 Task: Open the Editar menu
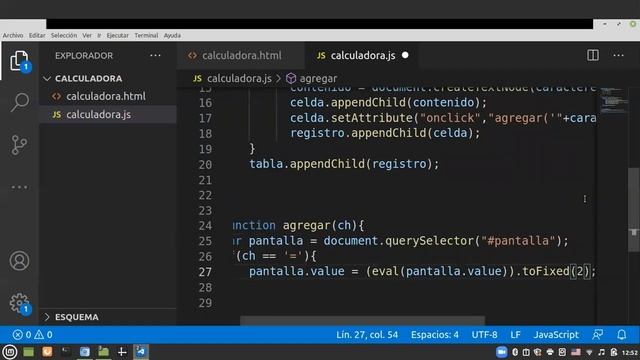(x=37, y=36)
